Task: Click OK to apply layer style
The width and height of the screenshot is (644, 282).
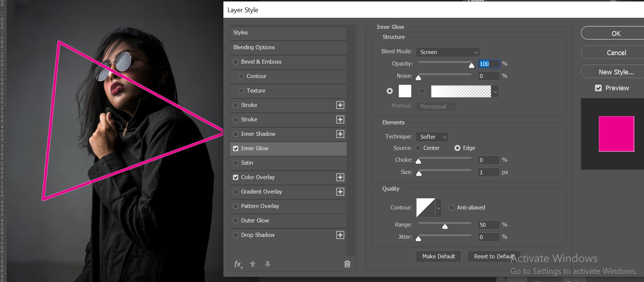Action: [613, 33]
